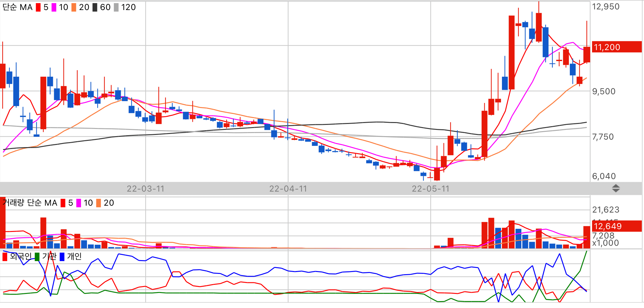Click the number 120 in MA legend
Screen dimensions: 644x308
click(x=129, y=7)
